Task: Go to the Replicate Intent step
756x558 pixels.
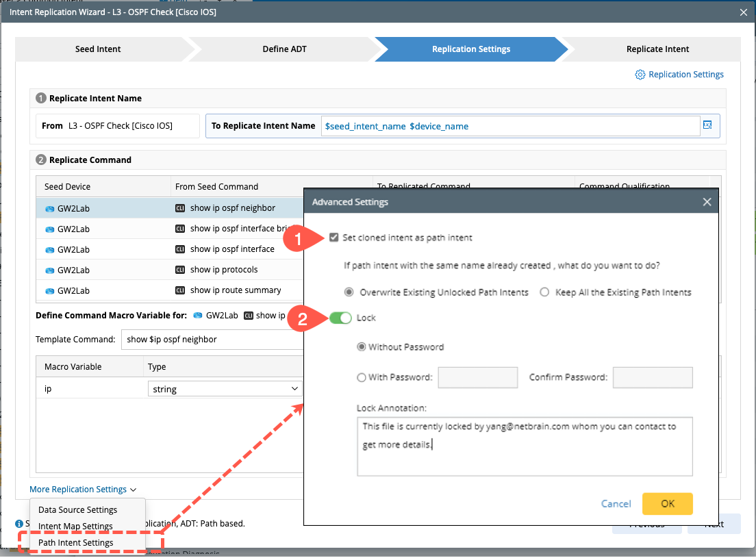Action: 657,49
